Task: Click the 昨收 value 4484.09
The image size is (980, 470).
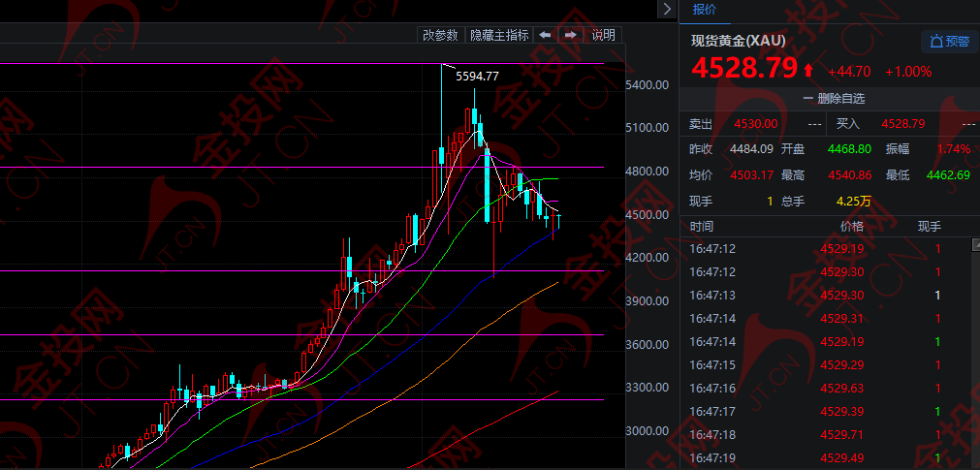Action: pyautogui.click(x=752, y=149)
